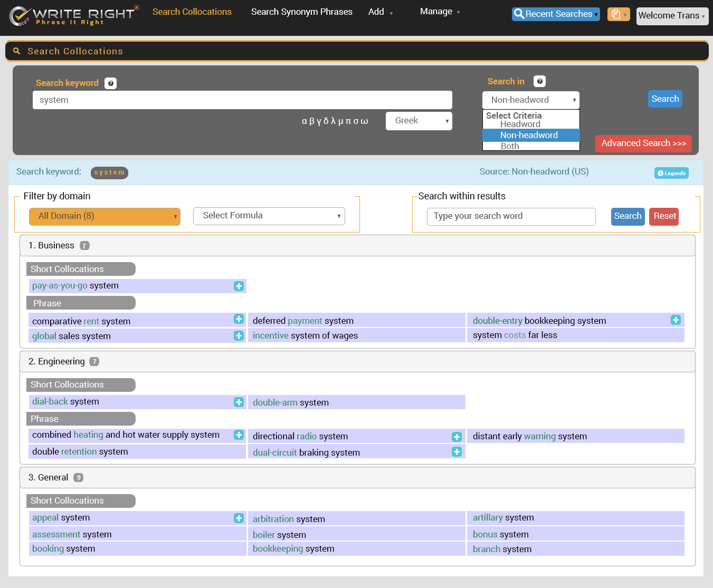Expand plus icon for appeal system
This screenshot has height=588, width=713.
point(239,518)
